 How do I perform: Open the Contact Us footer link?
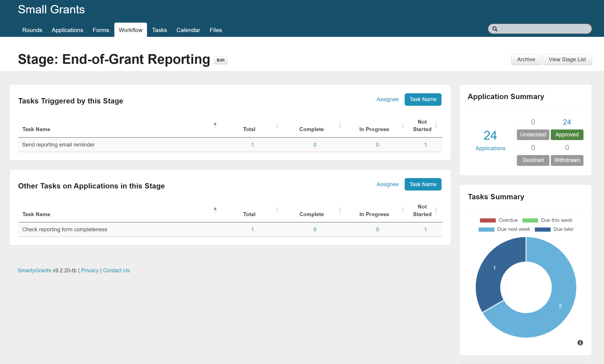coord(116,270)
